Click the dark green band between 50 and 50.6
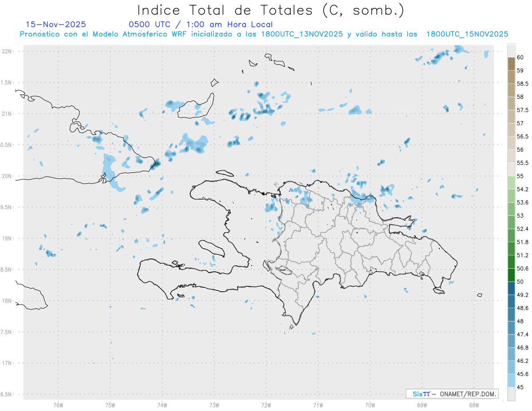The image size is (532, 411). pyautogui.click(x=511, y=275)
